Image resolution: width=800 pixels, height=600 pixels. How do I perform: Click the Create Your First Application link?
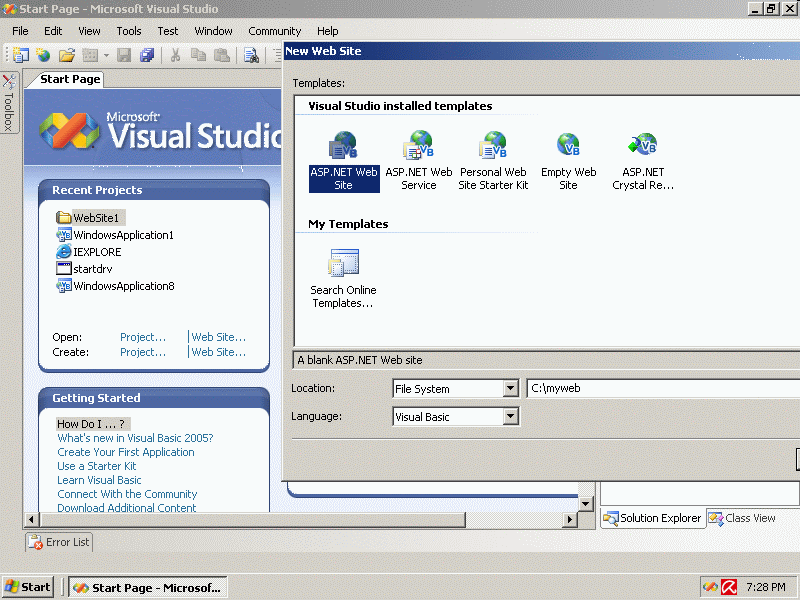coord(126,452)
